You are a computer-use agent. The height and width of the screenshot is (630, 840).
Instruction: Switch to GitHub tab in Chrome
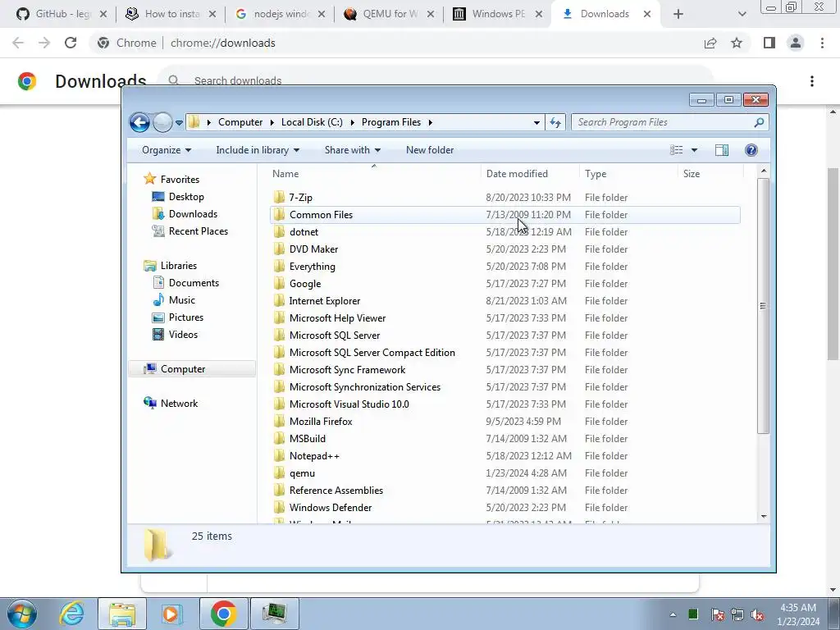pyautogui.click(x=61, y=14)
